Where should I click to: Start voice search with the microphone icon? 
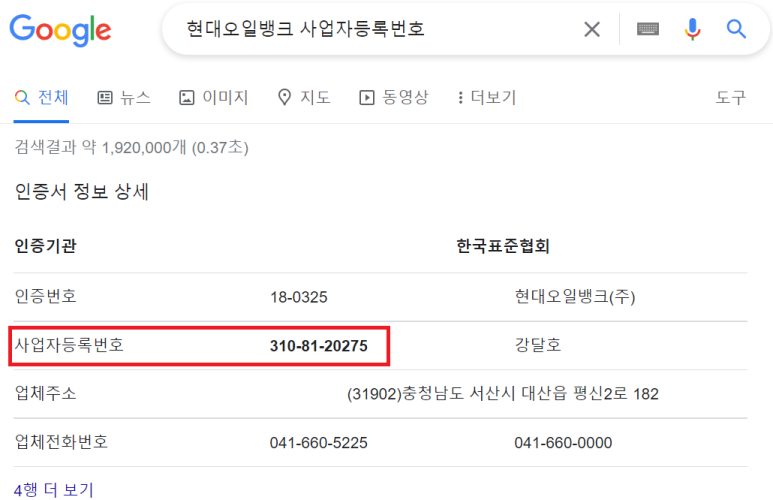coord(692,29)
